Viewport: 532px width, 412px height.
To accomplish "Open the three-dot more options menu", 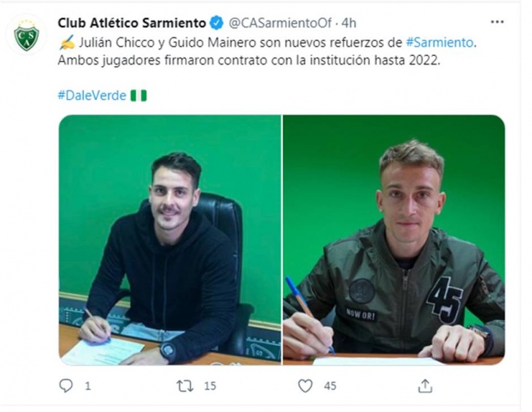I will pos(497,22).
